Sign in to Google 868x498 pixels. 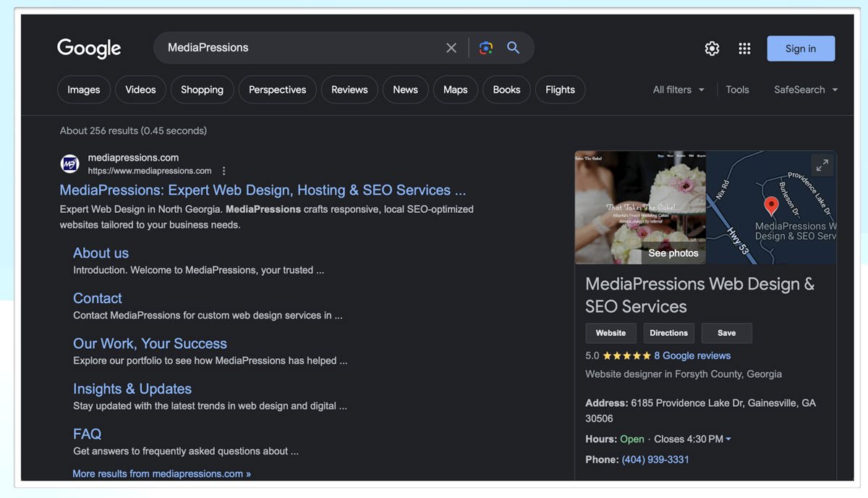pos(801,48)
